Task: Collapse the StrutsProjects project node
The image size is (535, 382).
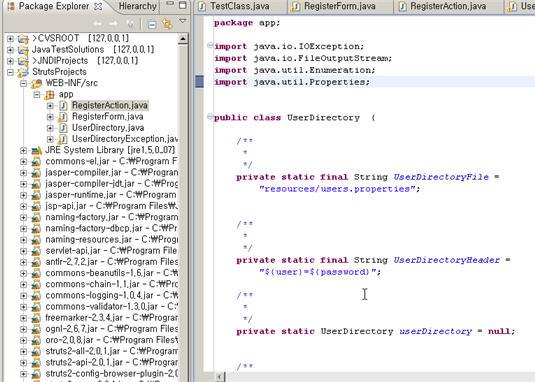Action: [10, 72]
